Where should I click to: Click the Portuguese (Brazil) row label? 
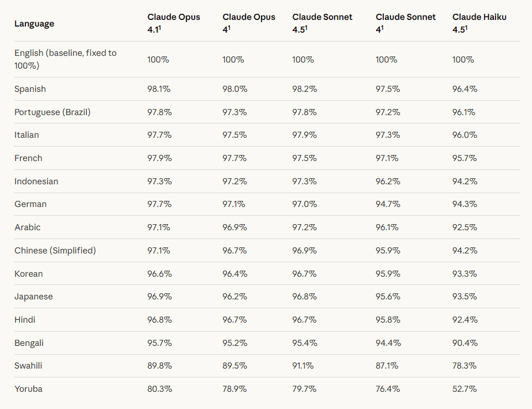coord(53,112)
